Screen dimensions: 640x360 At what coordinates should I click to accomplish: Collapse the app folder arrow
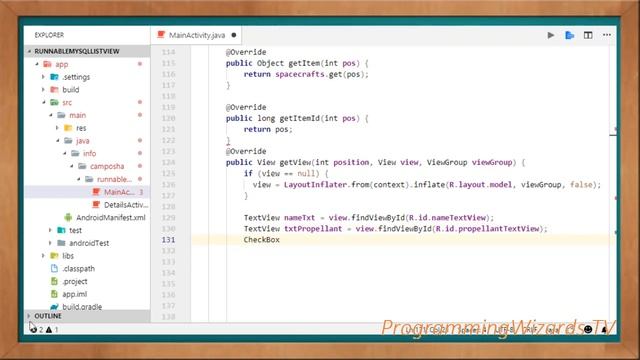(37, 64)
